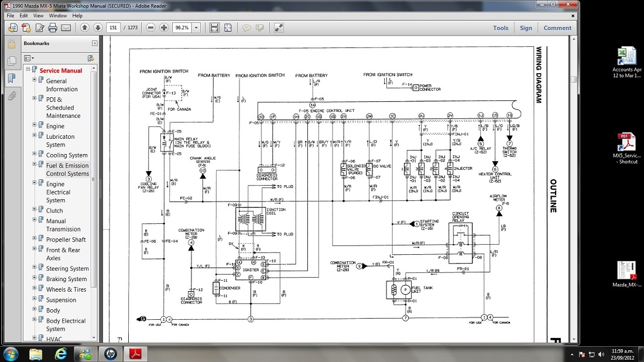Image resolution: width=644 pixels, height=362 pixels.
Task: Open the Comment pane
Action: click(x=557, y=28)
